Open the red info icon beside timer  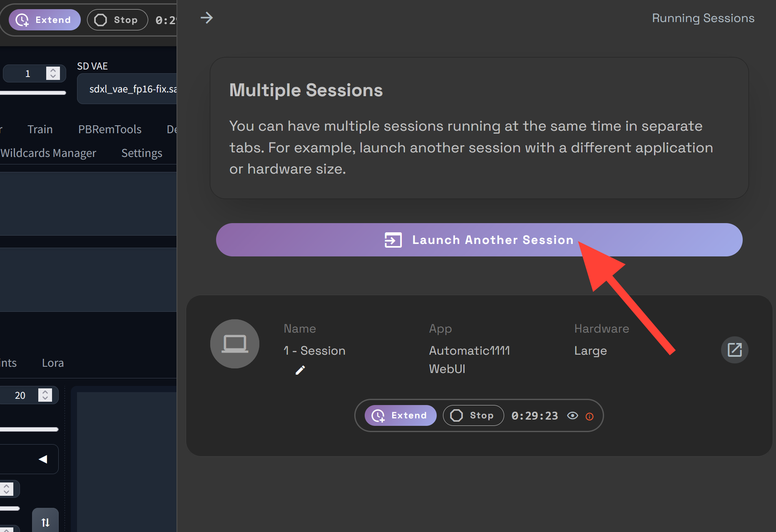pos(589,416)
